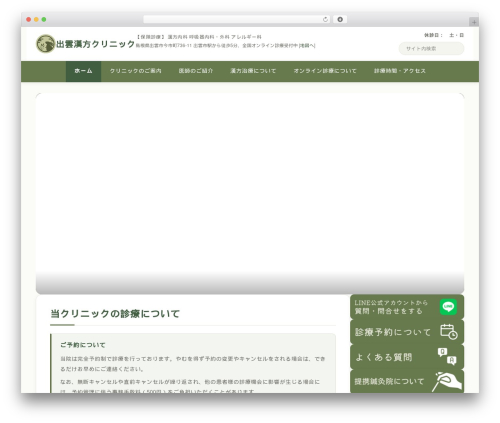Open a new tab with the plus button

[474, 22]
